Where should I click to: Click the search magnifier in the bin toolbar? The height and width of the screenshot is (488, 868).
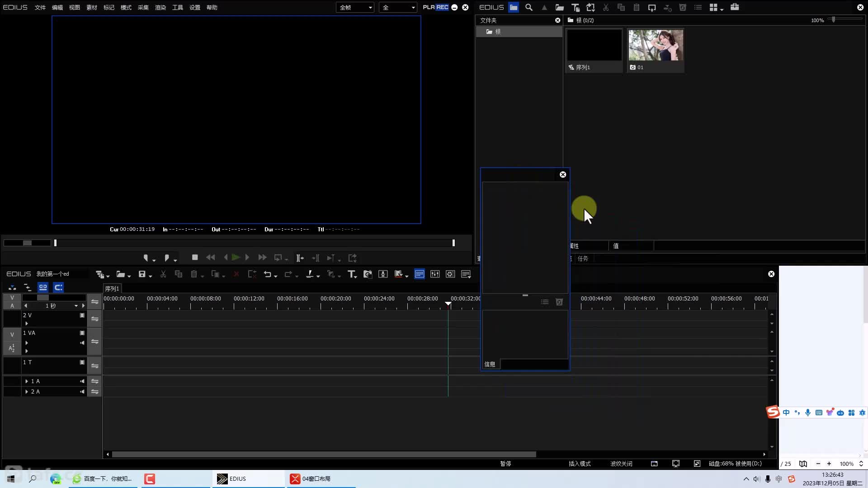[x=529, y=7]
